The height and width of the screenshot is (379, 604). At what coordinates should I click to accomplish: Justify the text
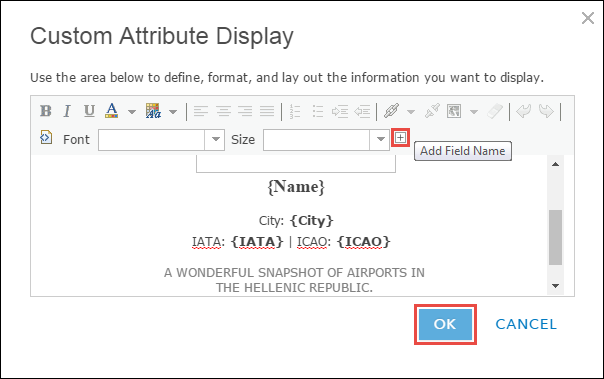coord(267,111)
